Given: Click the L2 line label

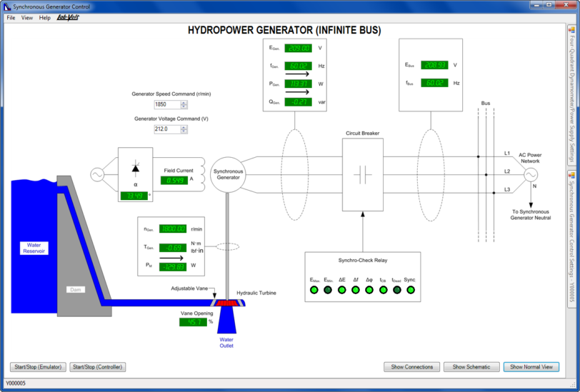Looking at the screenshot, I should point(507,171).
